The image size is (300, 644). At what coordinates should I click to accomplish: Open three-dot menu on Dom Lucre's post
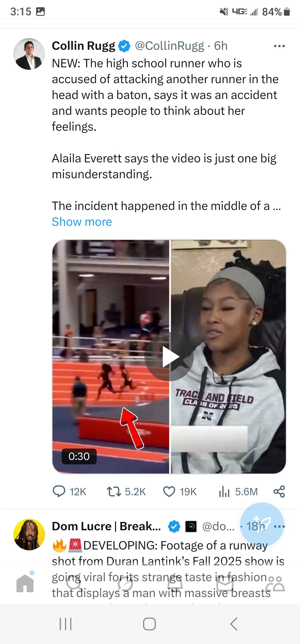279,526
